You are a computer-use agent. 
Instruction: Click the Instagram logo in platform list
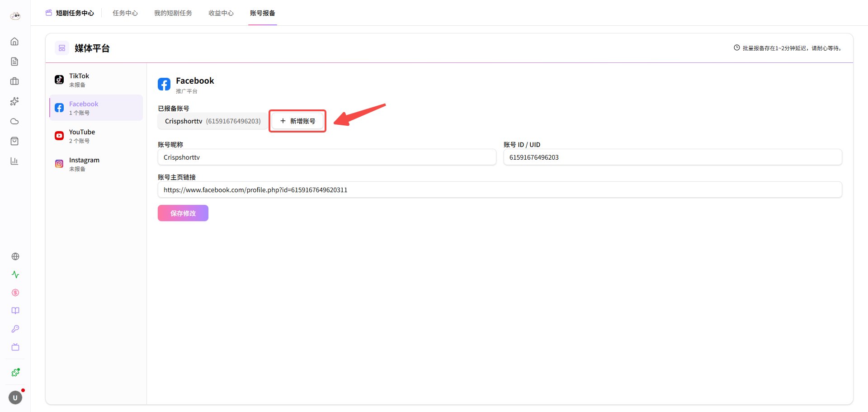[x=59, y=164]
